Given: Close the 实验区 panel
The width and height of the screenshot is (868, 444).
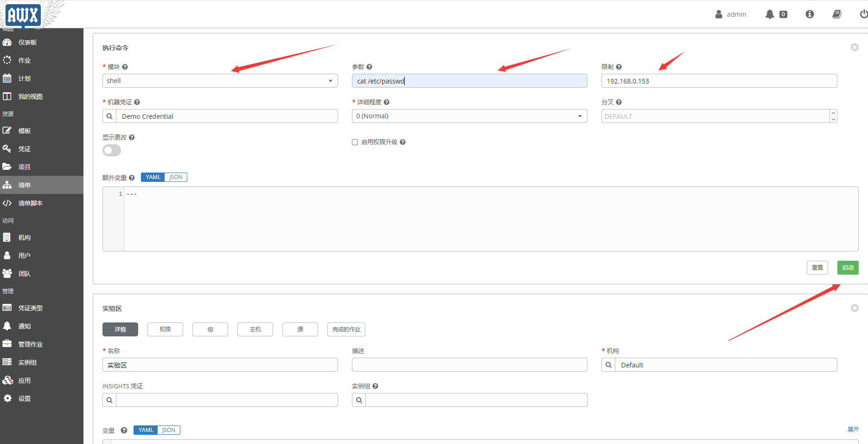Looking at the screenshot, I should 855,308.
